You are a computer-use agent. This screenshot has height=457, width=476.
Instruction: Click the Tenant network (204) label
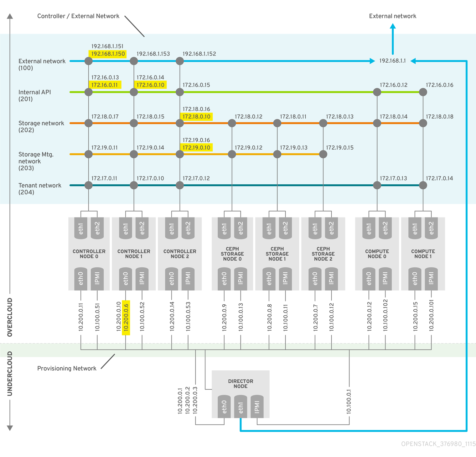[40, 189]
